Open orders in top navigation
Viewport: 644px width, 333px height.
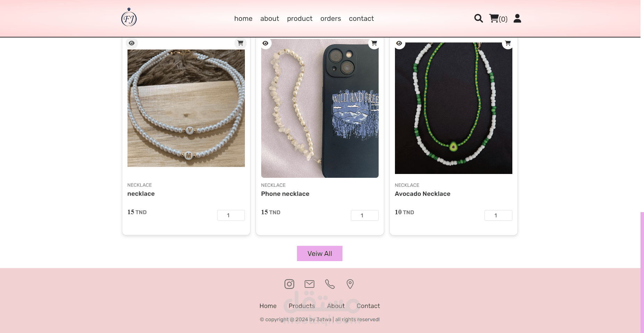point(331,18)
